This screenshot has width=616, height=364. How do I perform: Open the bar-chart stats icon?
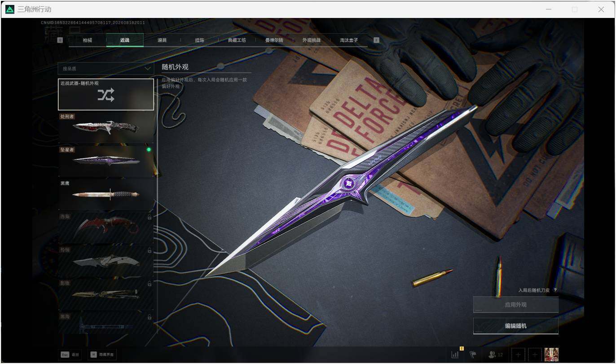click(x=455, y=355)
